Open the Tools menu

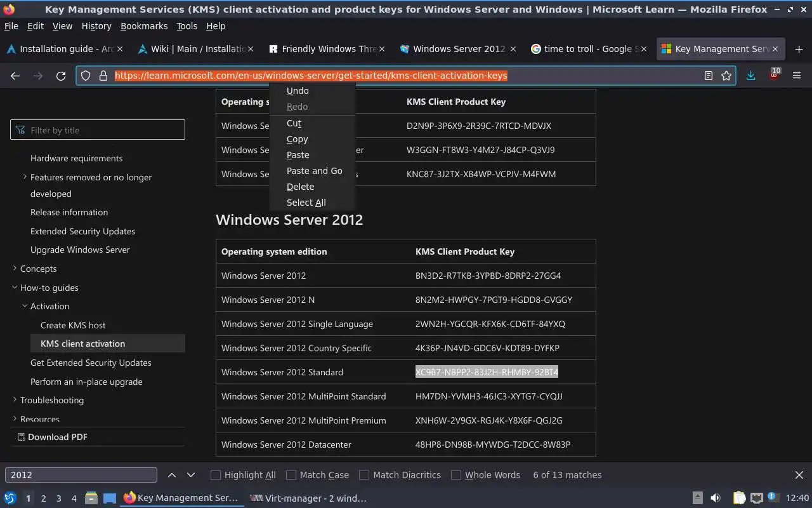click(x=187, y=26)
